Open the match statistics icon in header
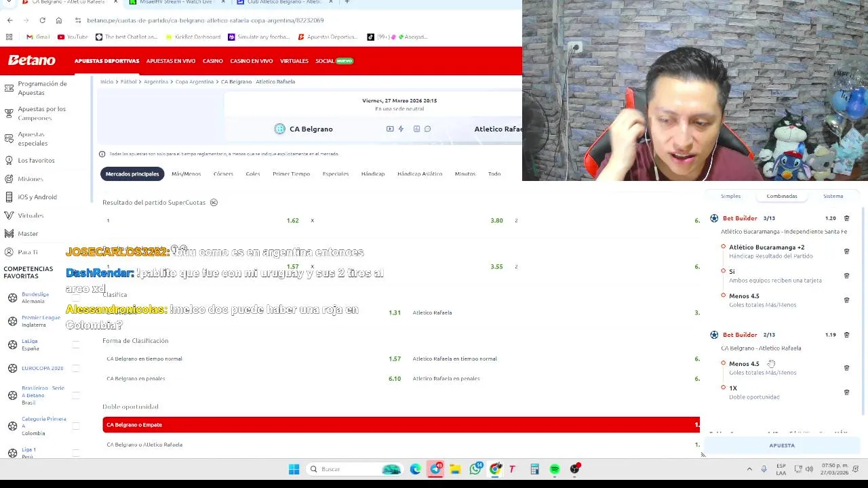The width and height of the screenshot is (868, 488). pyautogui.click(x=416, y=129)
